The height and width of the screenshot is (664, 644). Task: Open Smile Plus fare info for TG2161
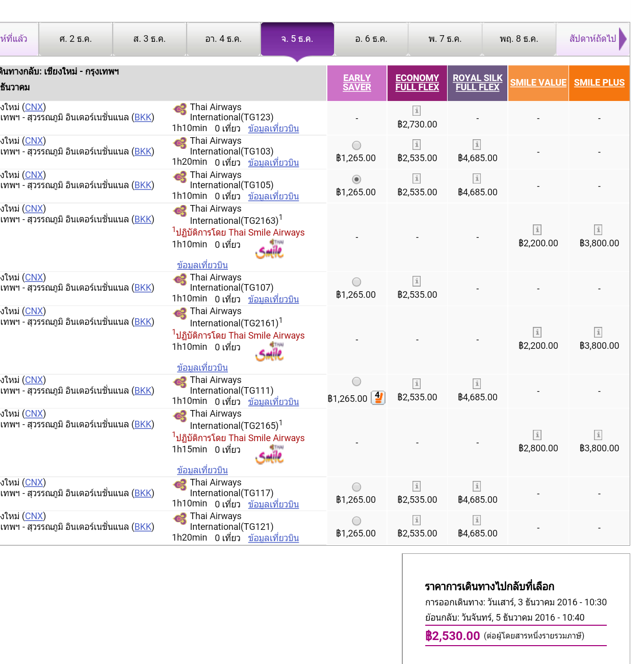coord(598,333)
